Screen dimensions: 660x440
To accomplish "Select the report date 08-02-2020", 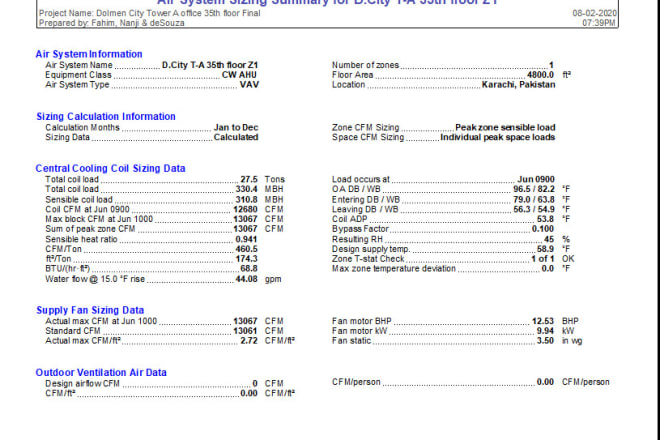I will (x=594, y=13).
